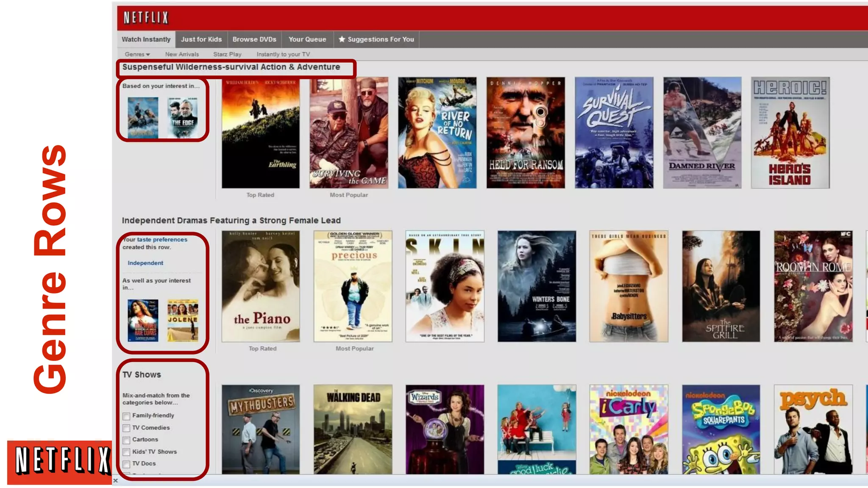Click the Suspenseful Wilderness-survival Action & Adventure heading
The width and height of the screenshot is (868, 488).
pos(231,67)
